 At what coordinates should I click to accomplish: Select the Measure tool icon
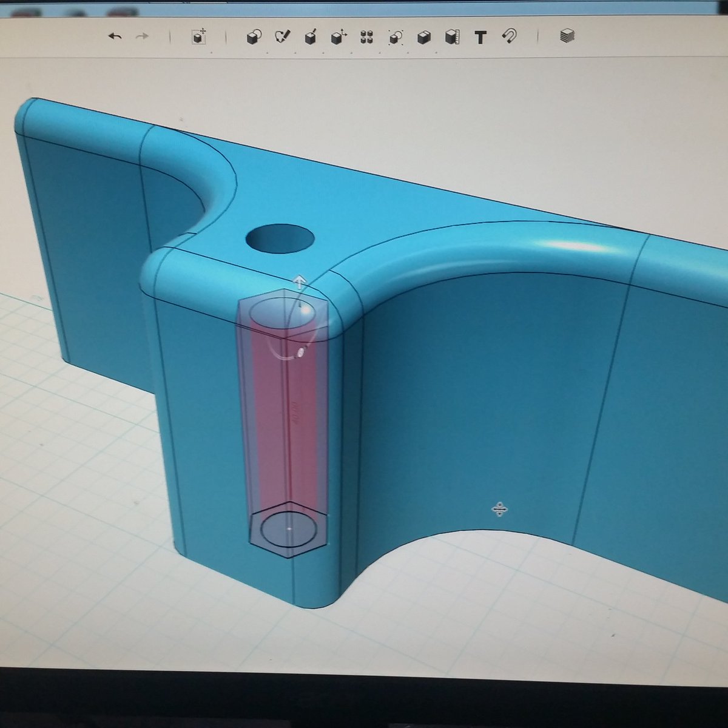pos(451,38)
